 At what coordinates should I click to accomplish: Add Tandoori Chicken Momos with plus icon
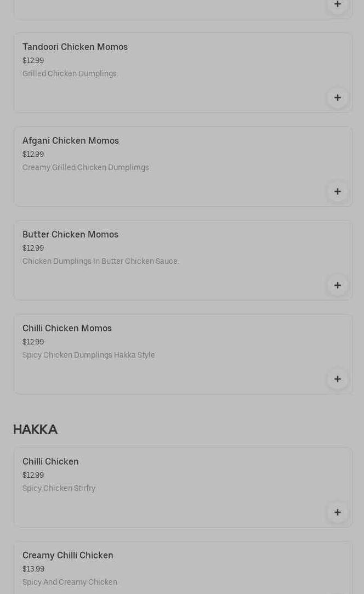[x=338, y=98]
